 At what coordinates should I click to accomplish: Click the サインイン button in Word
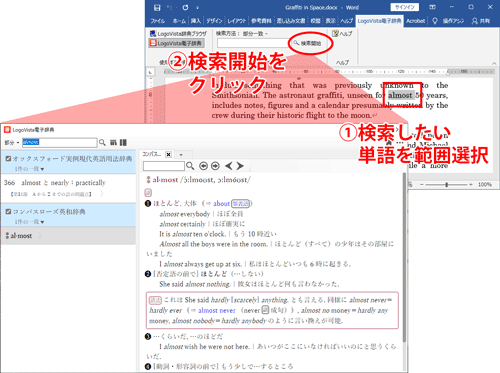click(405, 7)
